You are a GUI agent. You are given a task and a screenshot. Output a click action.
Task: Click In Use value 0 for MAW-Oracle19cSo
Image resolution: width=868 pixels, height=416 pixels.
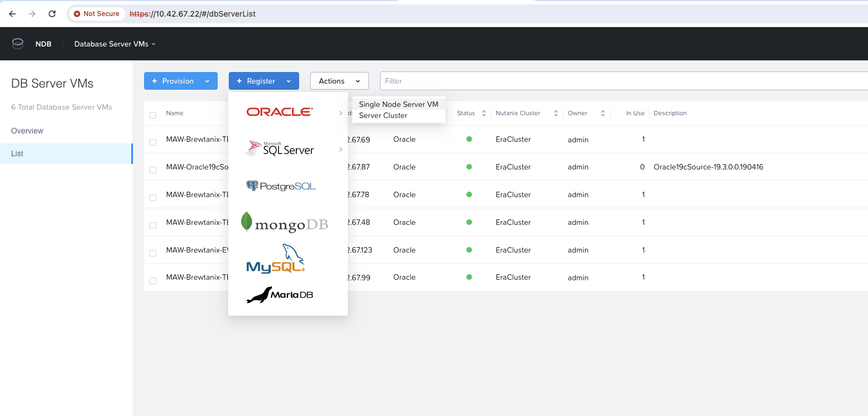coord(642,167)
